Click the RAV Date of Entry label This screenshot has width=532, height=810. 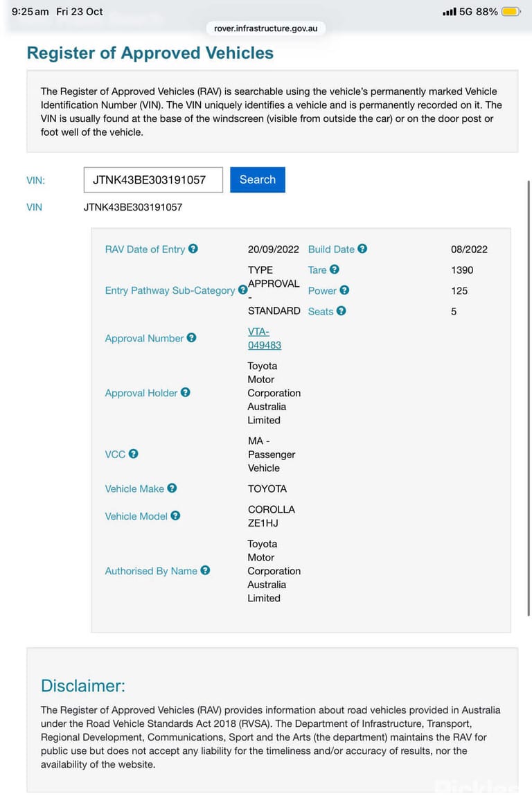[x=145, y=249]
